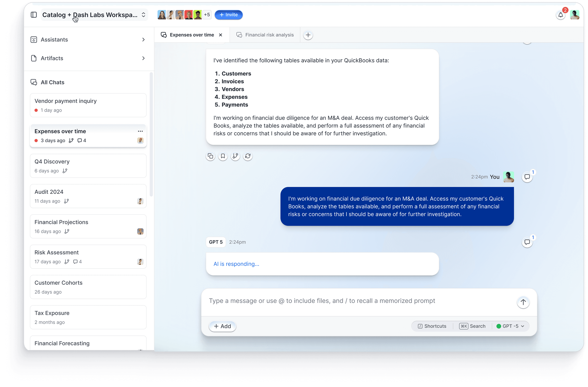Screen dimensions: 588x387
Task: Switch to the Financial risk analysis tab
Action: (269, 35)
